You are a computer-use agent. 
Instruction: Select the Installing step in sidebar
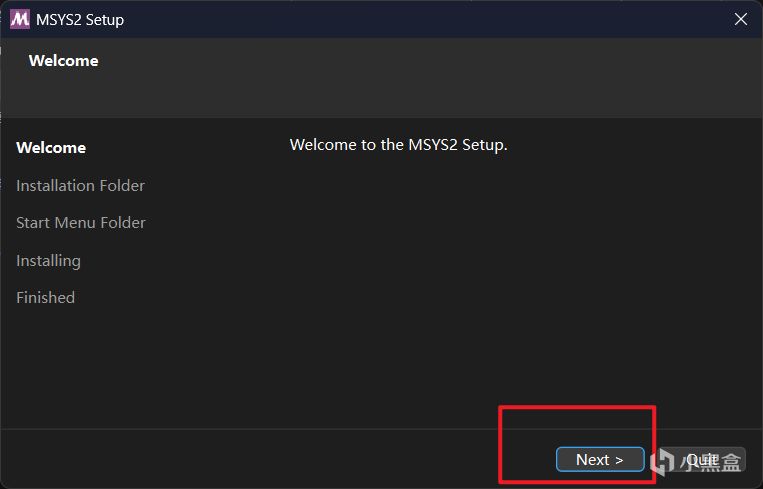pyautogui.click(x=48, y=261)
